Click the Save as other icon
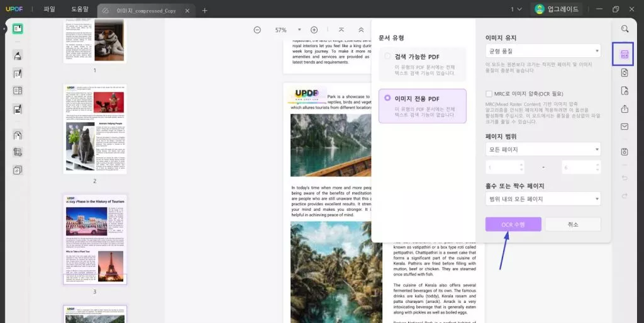This screenshot has width=644, height=323. coord(625,152)
